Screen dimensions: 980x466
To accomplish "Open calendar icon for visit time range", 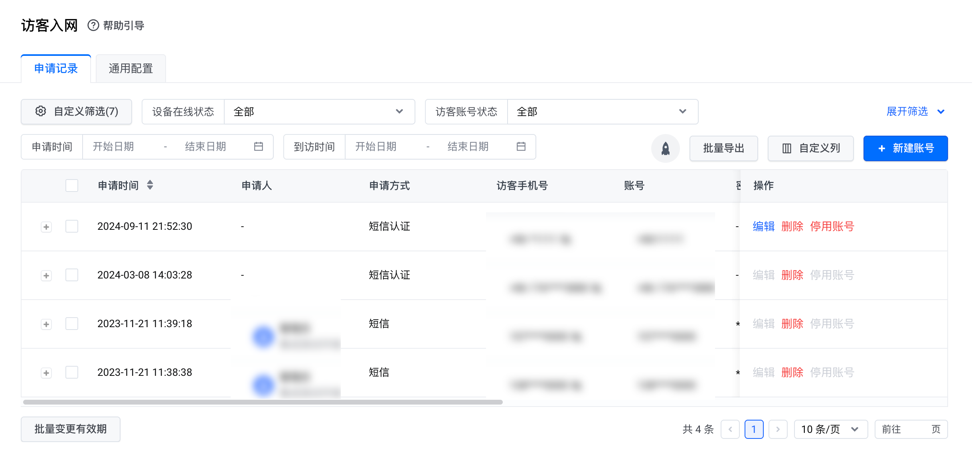I will (521, 146).
